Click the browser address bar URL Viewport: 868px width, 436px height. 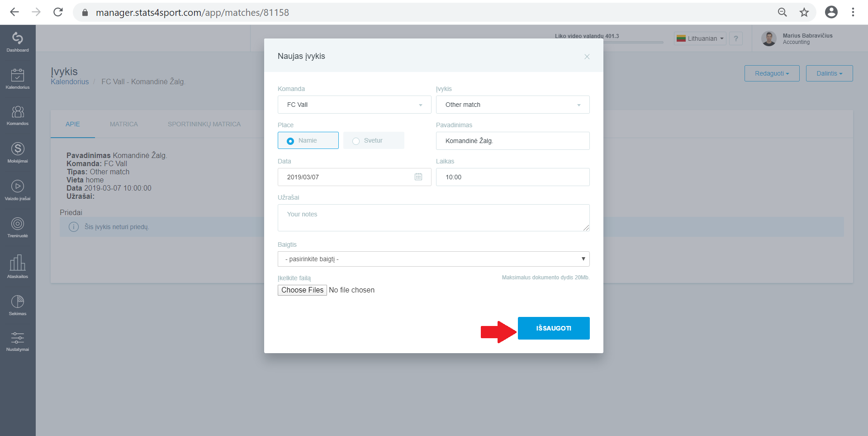tap(192, 13)
